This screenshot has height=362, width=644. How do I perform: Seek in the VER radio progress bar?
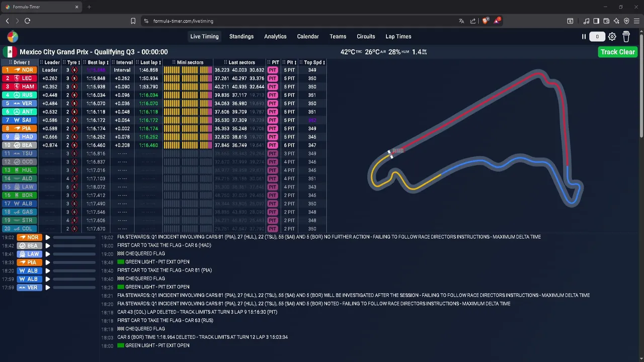coord(74,288)
